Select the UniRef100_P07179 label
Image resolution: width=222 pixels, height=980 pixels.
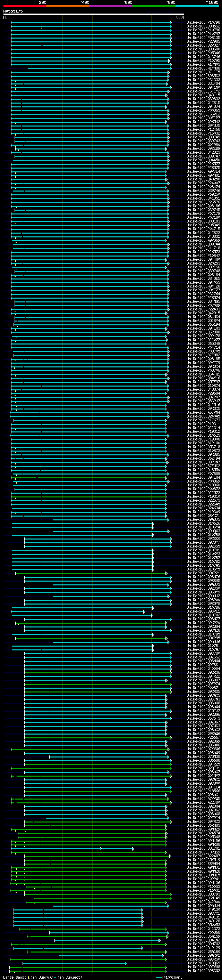click(x=203, y=213)
